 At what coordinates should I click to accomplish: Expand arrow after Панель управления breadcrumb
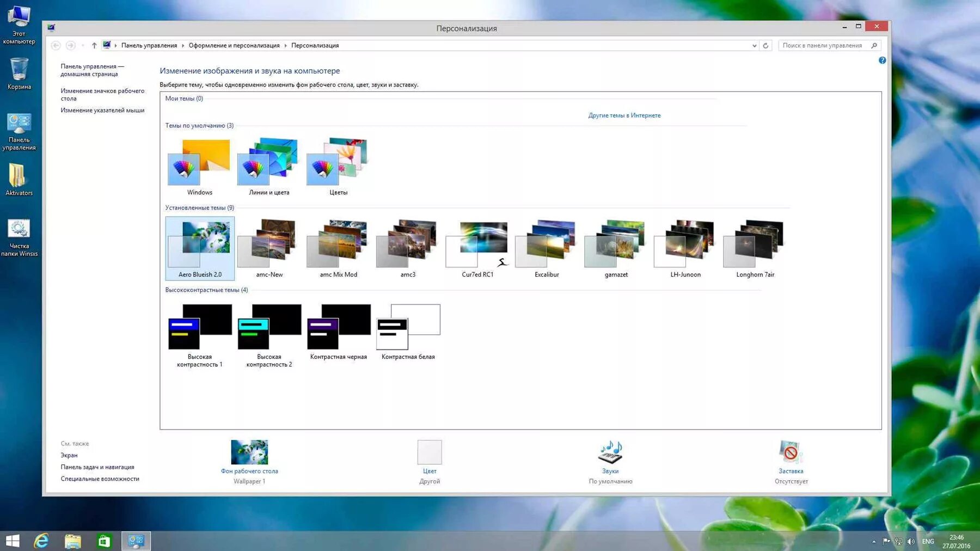coord(183,46)
